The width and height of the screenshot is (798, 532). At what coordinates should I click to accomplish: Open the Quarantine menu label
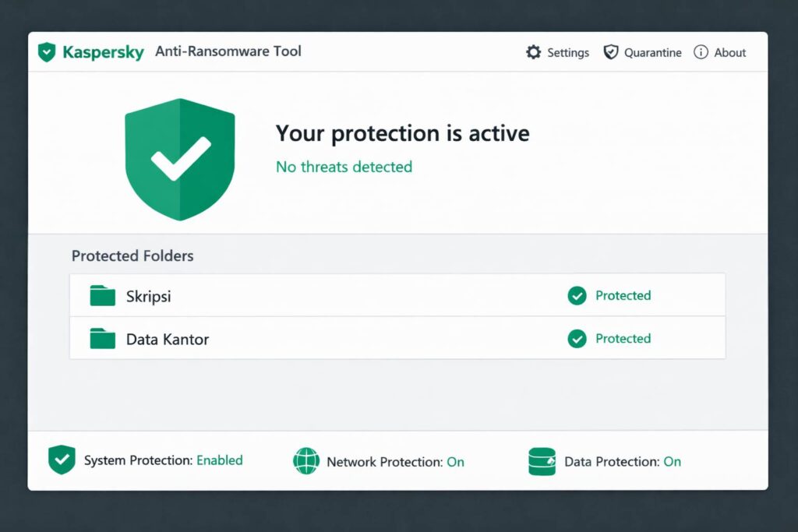652,53
